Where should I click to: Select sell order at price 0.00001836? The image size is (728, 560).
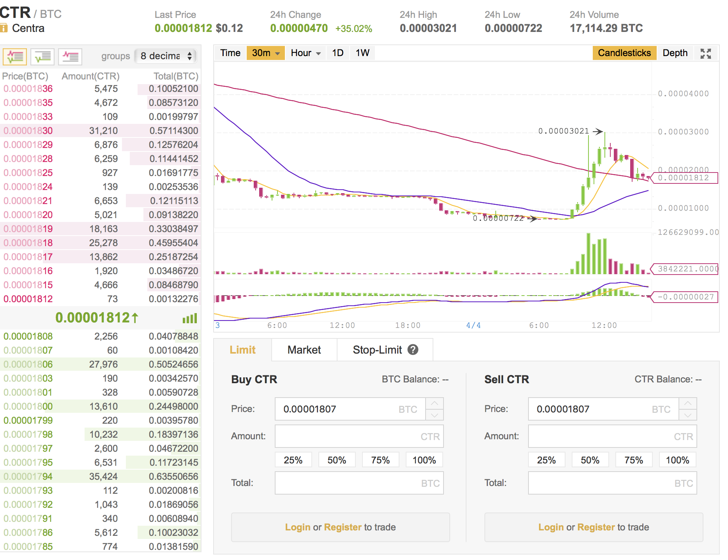(x=101, y=89)
